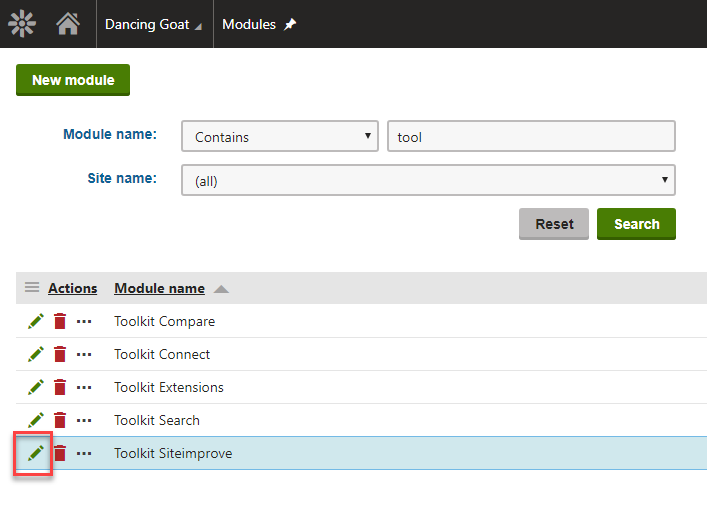Edit the Toolkit Extensions module
This screenshot has height=511, width=707.
point(35,387)
